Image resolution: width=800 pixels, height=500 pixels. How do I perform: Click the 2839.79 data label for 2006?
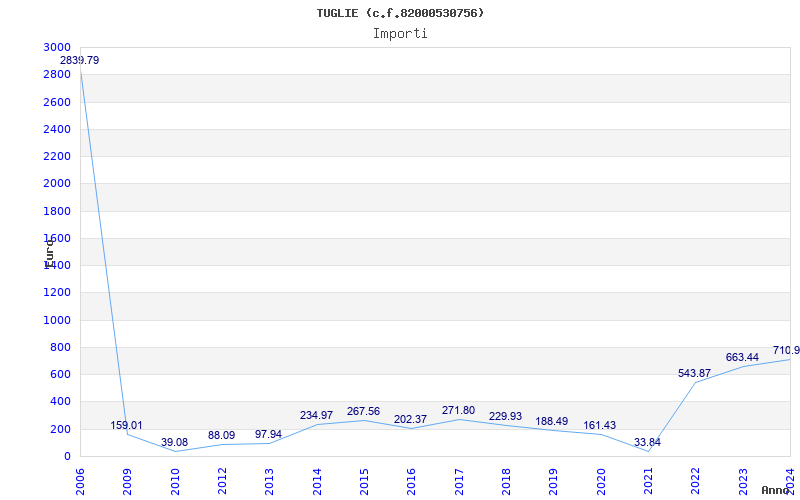(x=79, y=61)
